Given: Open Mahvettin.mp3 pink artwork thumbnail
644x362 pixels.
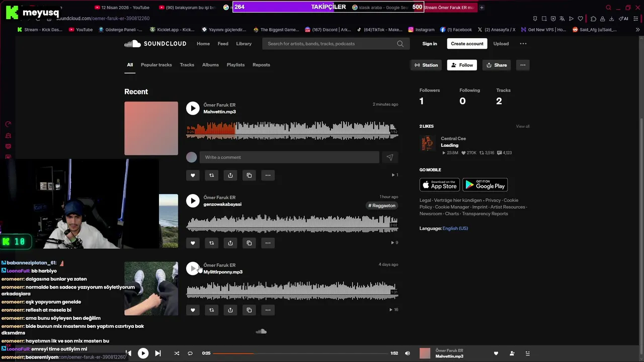Looking at the screenshot, I should pyautogui.click(x=151, y=128).
